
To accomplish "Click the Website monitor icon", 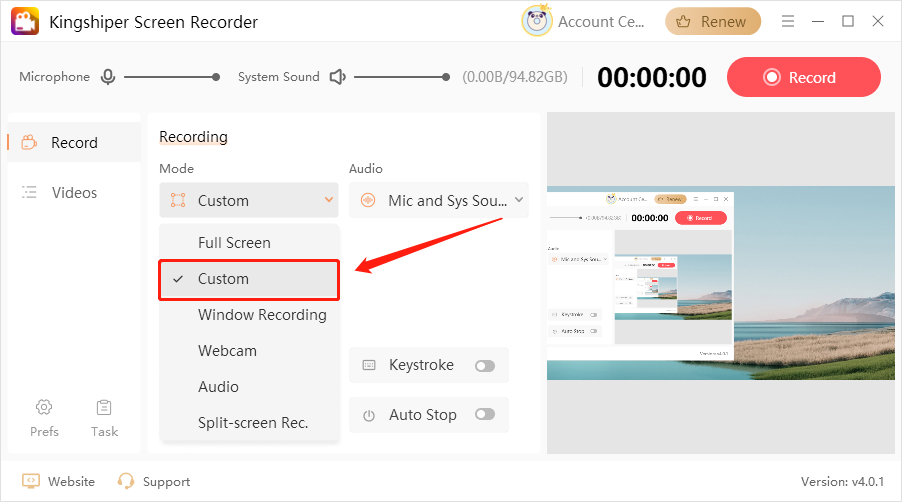I will point(30,481).
